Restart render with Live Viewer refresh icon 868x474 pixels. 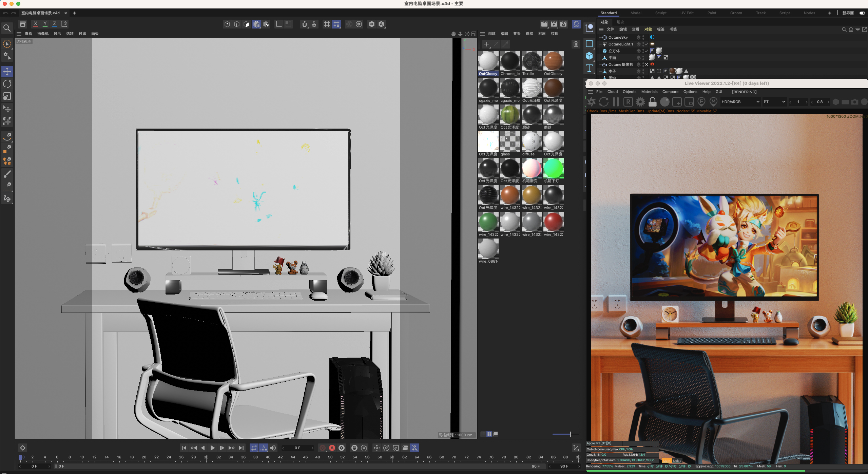(604, 102)
